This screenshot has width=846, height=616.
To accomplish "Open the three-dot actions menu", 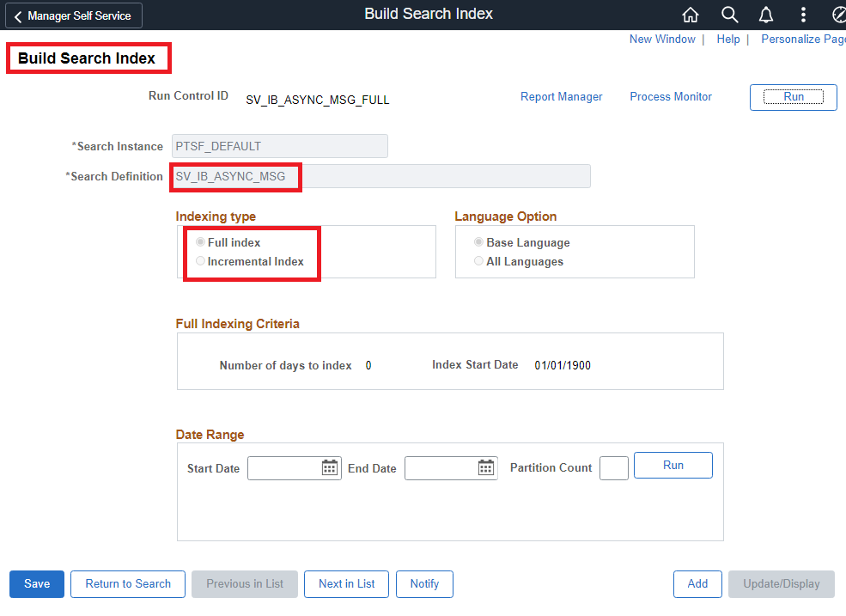I will coord(803,15).
